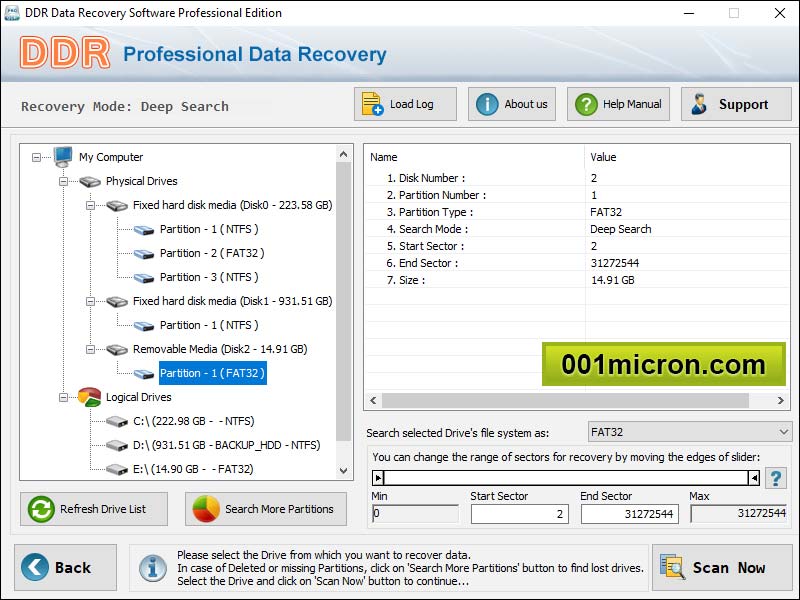Click the Search More Partitions pie icon
This screenshot has height=600, width=800.
tap(206, 509)
